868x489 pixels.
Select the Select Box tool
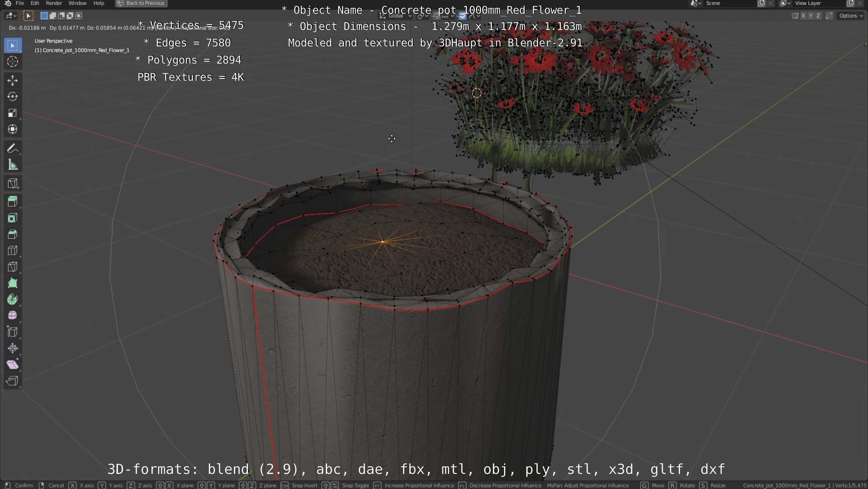coord(13,45)
